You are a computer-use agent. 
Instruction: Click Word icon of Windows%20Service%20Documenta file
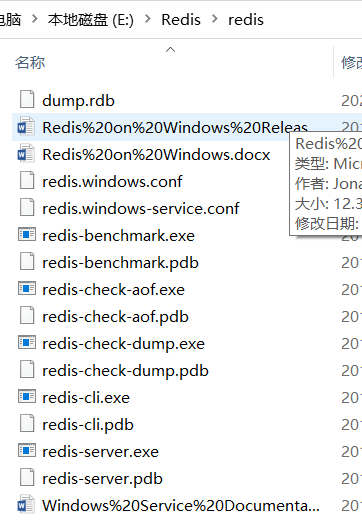click(x=26, y=504)
